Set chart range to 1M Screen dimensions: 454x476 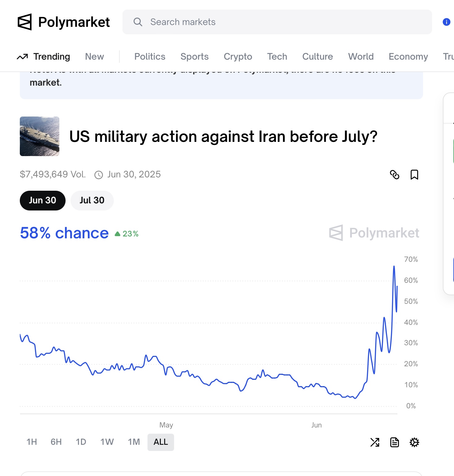coord(134,442)
